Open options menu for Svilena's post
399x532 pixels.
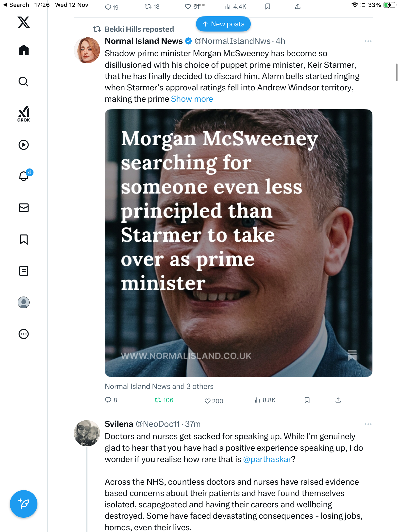[x=368, y=424]
